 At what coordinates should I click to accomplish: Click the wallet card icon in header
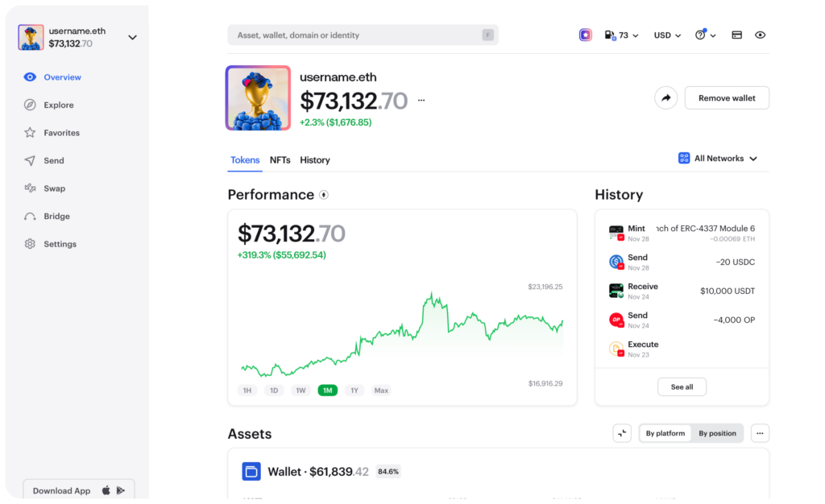click(x=736, y=35)
